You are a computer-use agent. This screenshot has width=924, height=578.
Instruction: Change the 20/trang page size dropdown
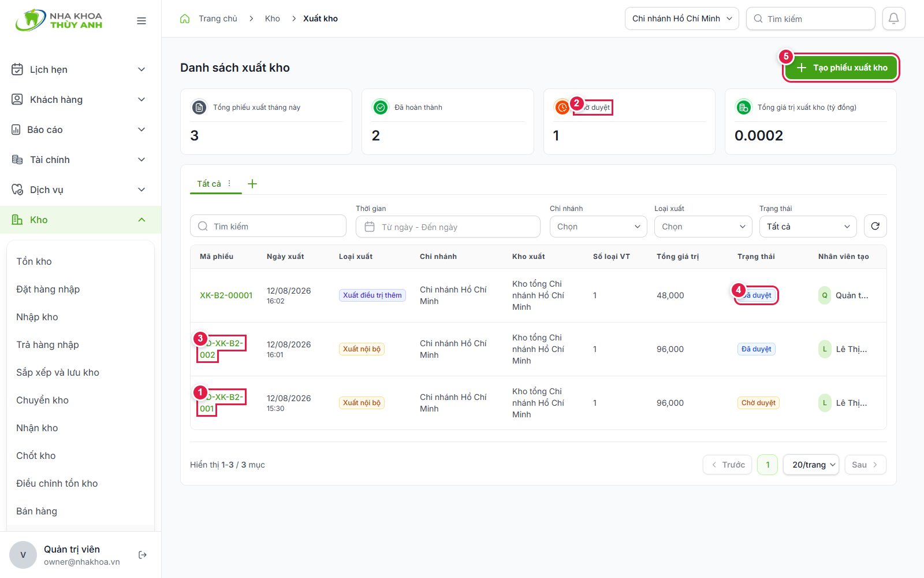pyautogui.click(x=811, y=465)
